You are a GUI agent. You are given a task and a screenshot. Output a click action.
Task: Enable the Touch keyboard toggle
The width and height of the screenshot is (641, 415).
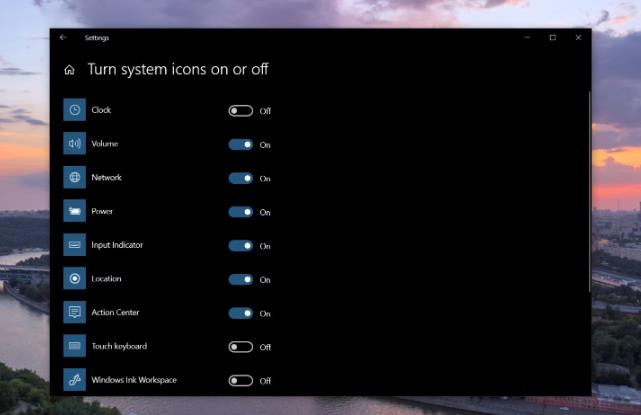[241, 347]
